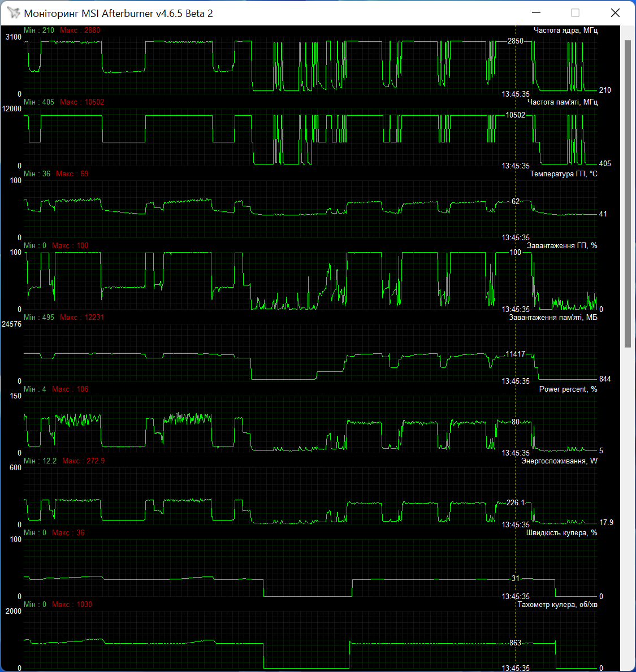
Task: Click the 'Завантаження пам'яті, МБ' graph label
Action: [553, 318]
